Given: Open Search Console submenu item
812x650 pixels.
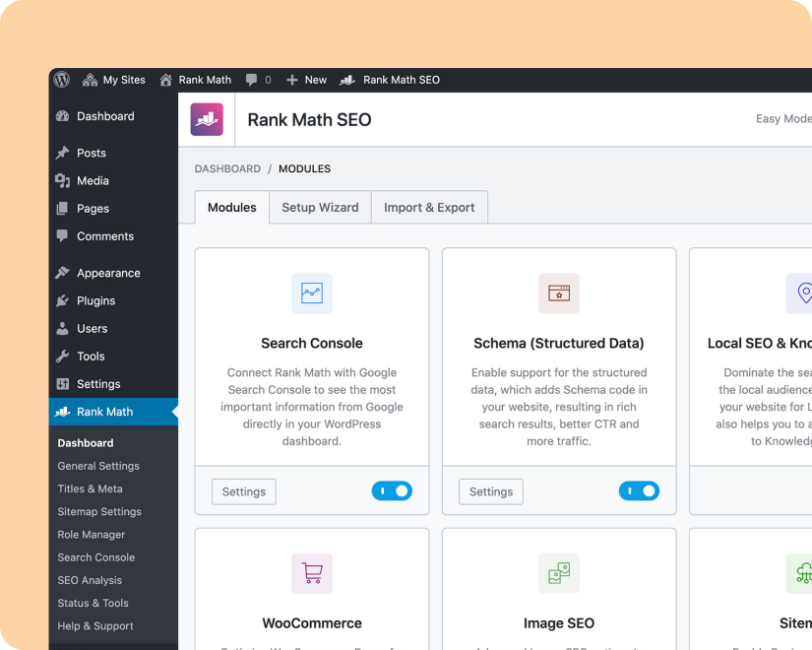Looking at the screenshot, I should tap(96, 557).
